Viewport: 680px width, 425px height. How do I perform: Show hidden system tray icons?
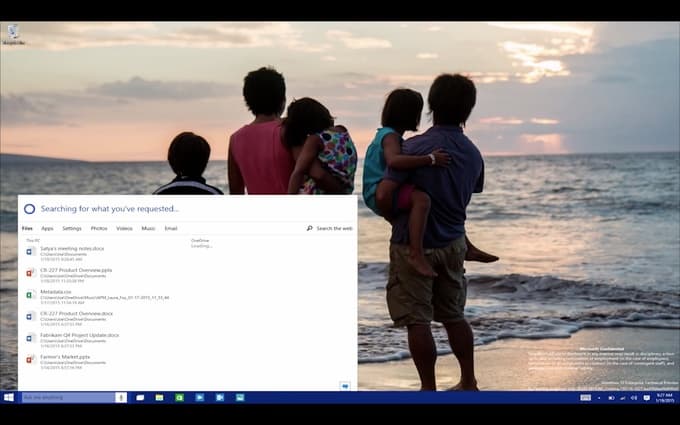coord(599,398)
